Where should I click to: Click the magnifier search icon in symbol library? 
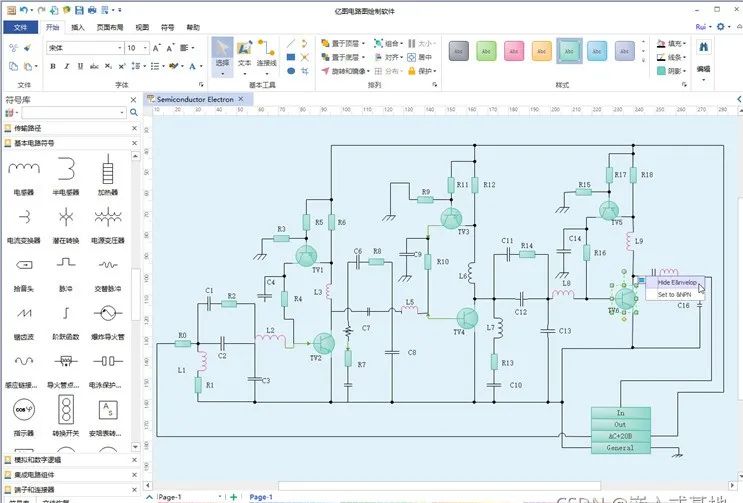pos(134,112)
